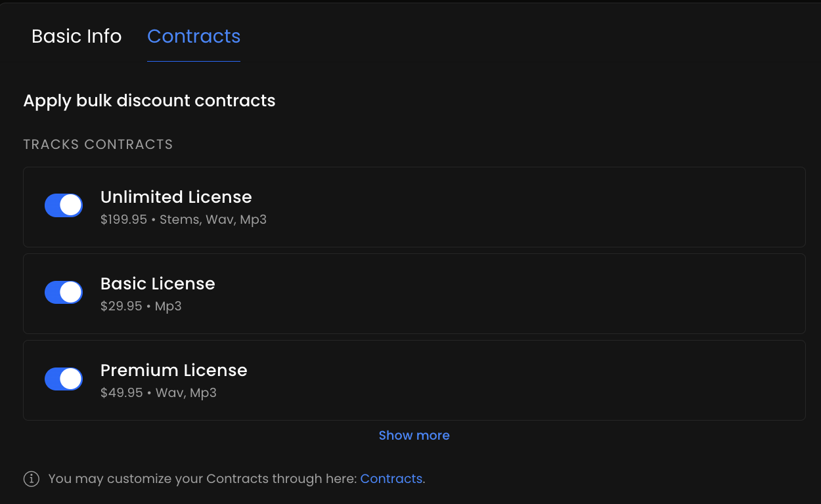
Task: Disable the Premium License contract toggle
Action: pyautogui.click(x=63, y=379)
